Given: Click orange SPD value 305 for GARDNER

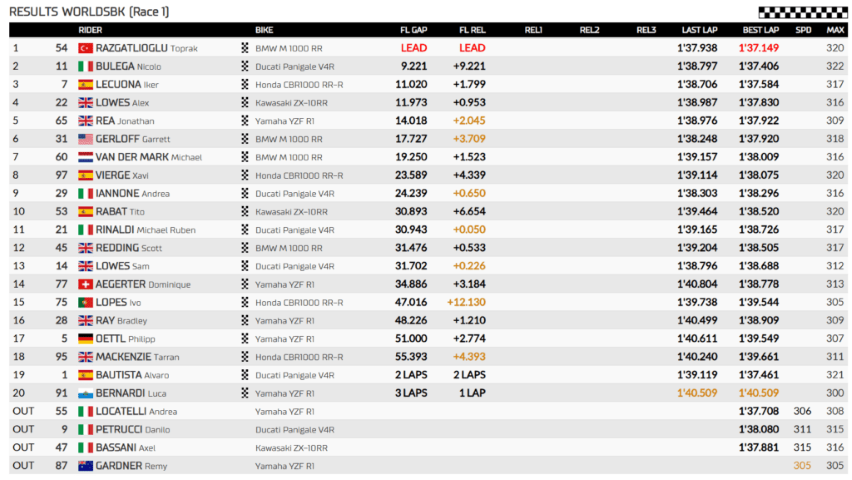Looking at the screenshot, I should click(803, 466).
